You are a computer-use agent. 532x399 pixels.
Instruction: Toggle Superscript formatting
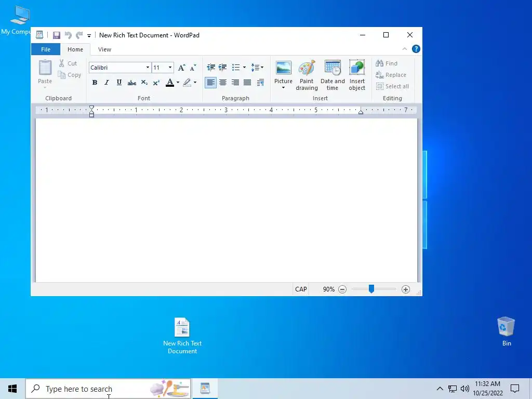point(156,83)
